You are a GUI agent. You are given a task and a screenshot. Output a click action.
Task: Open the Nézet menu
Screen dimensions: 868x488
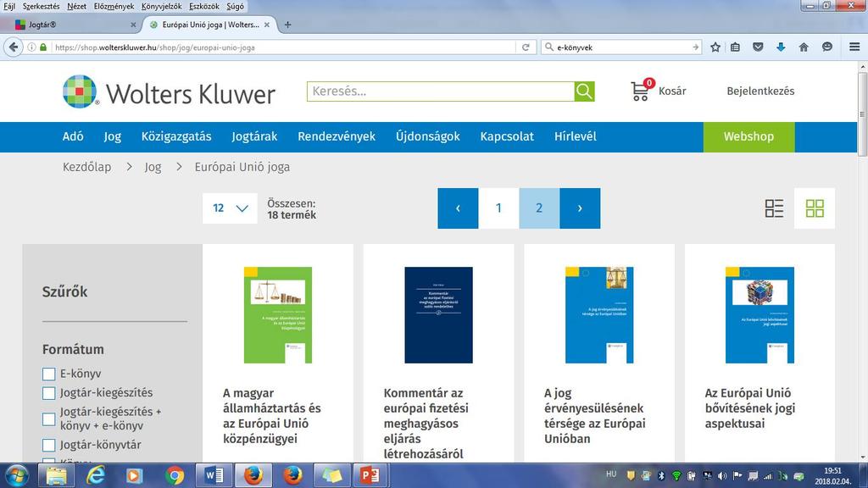[76, 6]
